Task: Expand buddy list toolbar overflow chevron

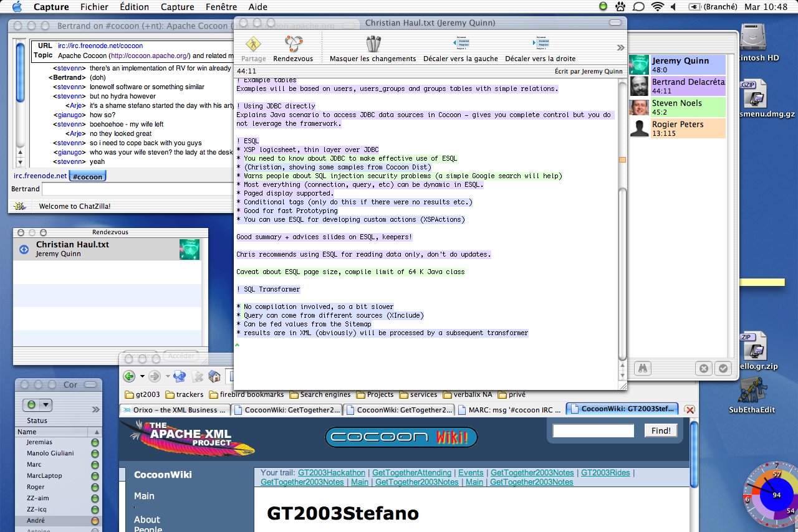Action: (95, 409)
